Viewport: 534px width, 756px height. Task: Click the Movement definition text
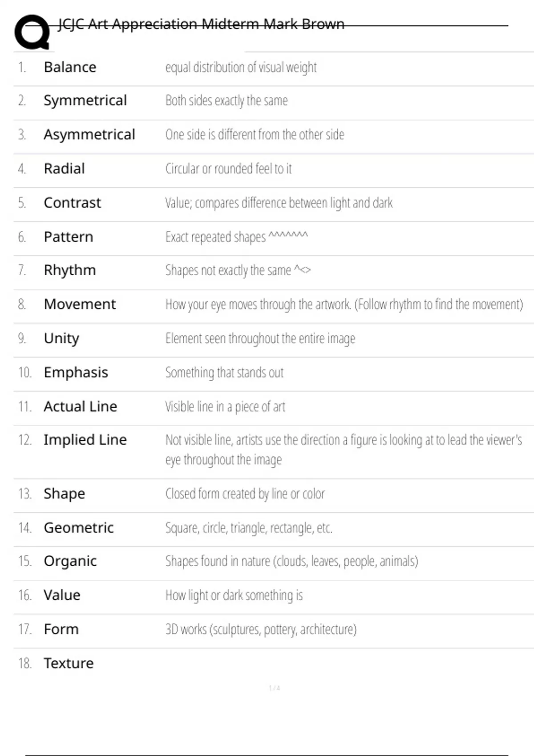(x=344, y=304)
